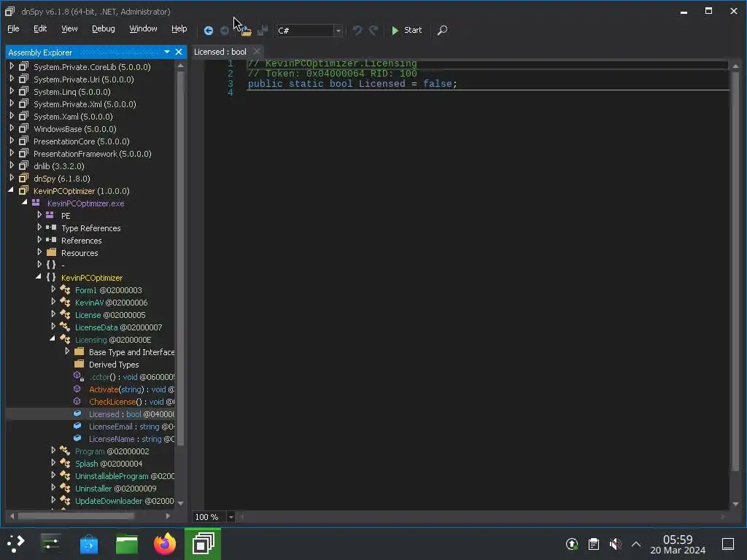Start debugging with the Start button
The height and width of the screenshot is (560, 747).
pos(406,30)
